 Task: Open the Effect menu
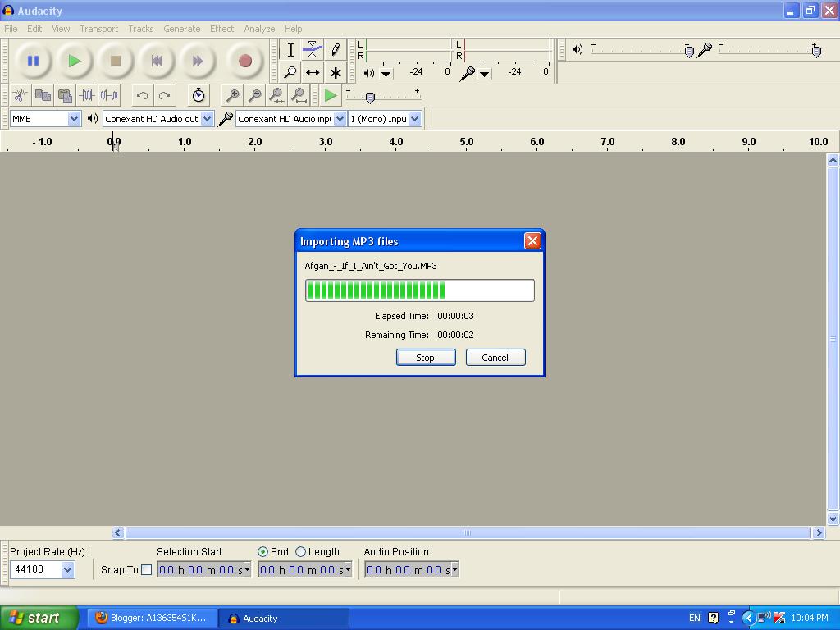[x=221, y=29]
